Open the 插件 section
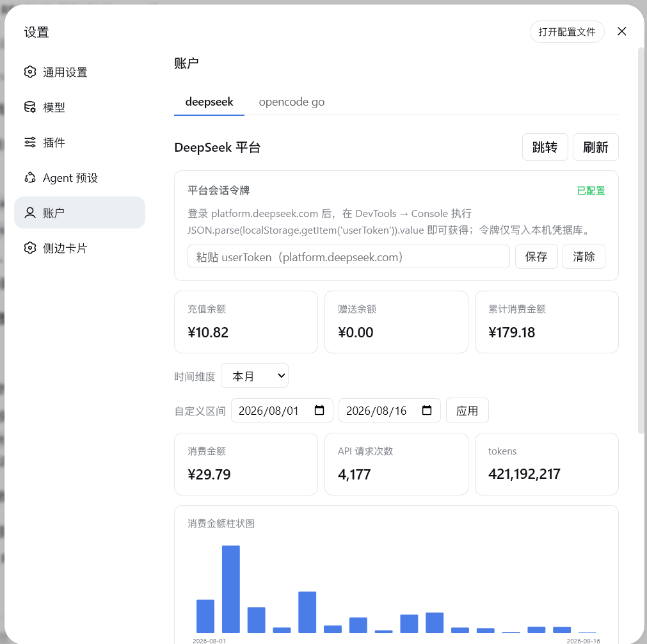647x644 pixels. (79, 142)
